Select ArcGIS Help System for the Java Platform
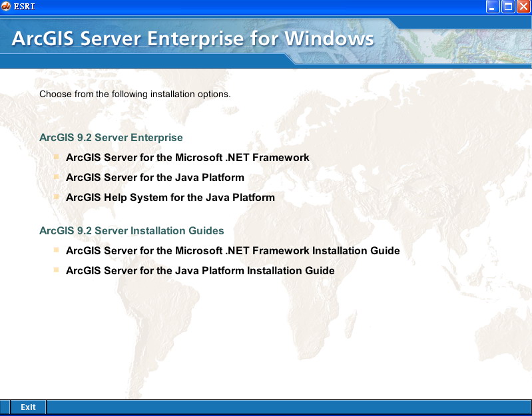 click(170, 198)
